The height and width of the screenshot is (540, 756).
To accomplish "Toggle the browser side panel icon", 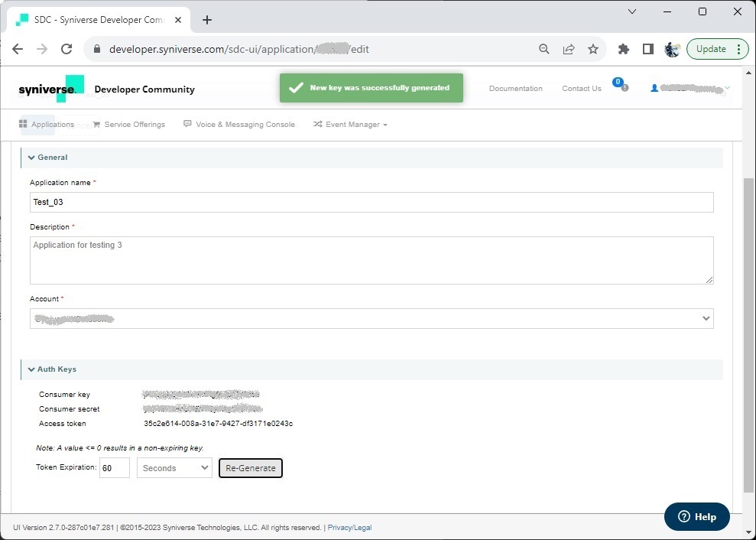I will point(648,49).
